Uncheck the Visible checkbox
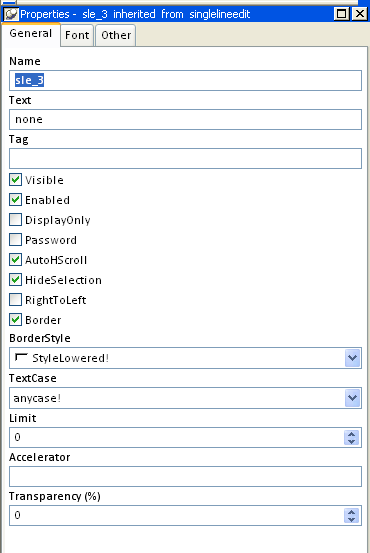The image size is (370, 553). click(x=16, y=180)
